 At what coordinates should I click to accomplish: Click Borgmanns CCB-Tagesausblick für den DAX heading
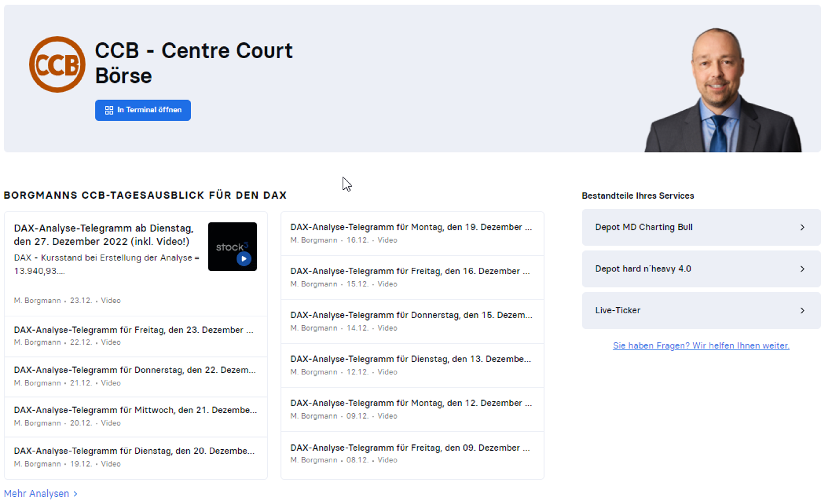click(145, 195)
